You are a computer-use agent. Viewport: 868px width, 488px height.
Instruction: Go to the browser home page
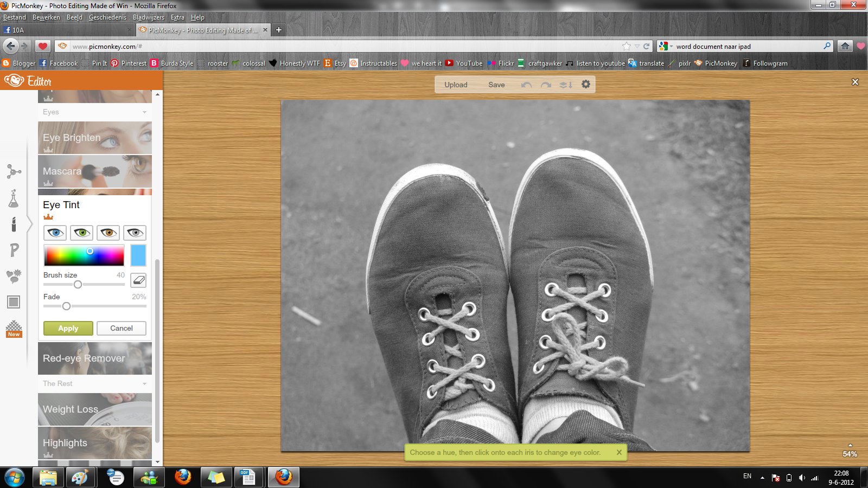click(845, 46)
